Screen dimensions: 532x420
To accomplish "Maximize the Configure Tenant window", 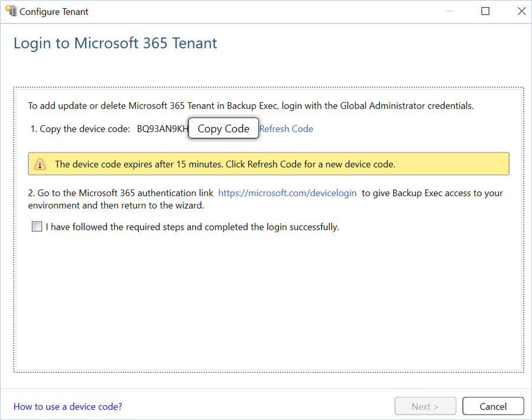I will coord(485,11).
